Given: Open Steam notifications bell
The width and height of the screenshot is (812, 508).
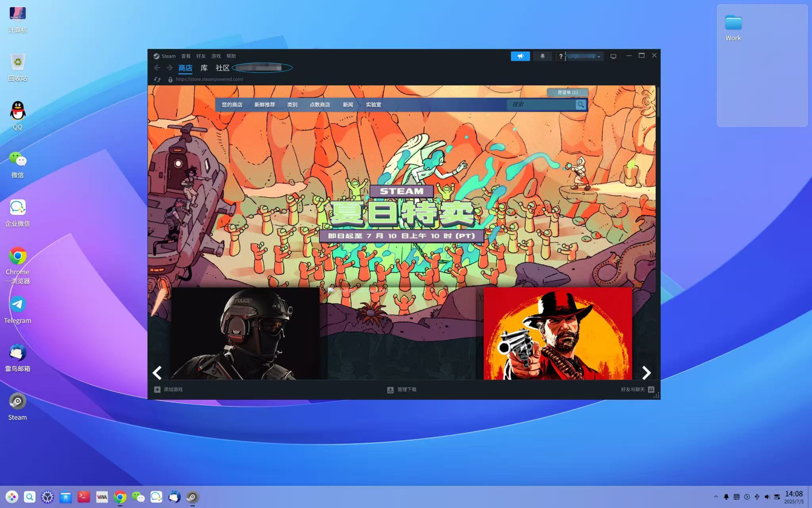Looking at the screenshot, I should (542, 56).
